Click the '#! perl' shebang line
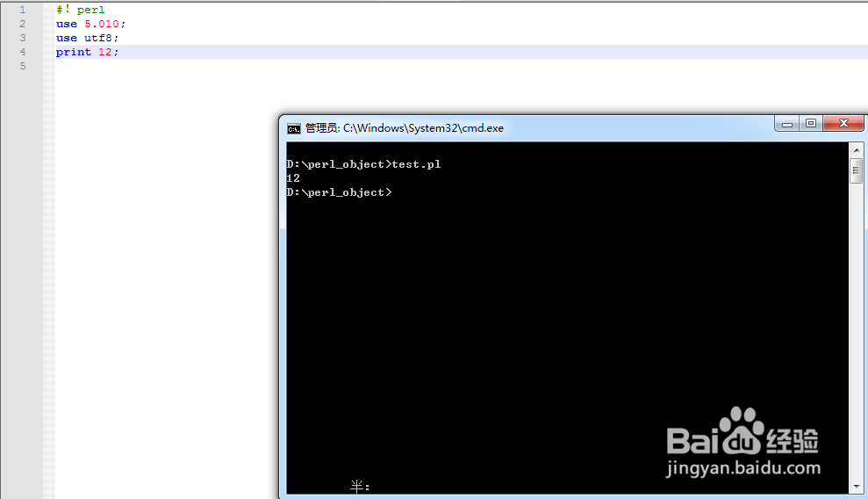The image size is (868, 499). [x=80, y=10]
